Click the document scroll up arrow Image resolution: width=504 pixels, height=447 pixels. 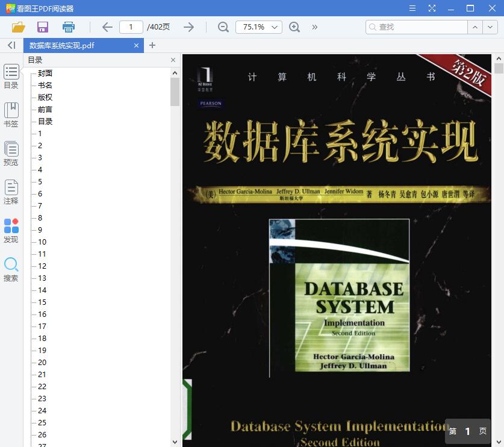[x=499, y=58]
